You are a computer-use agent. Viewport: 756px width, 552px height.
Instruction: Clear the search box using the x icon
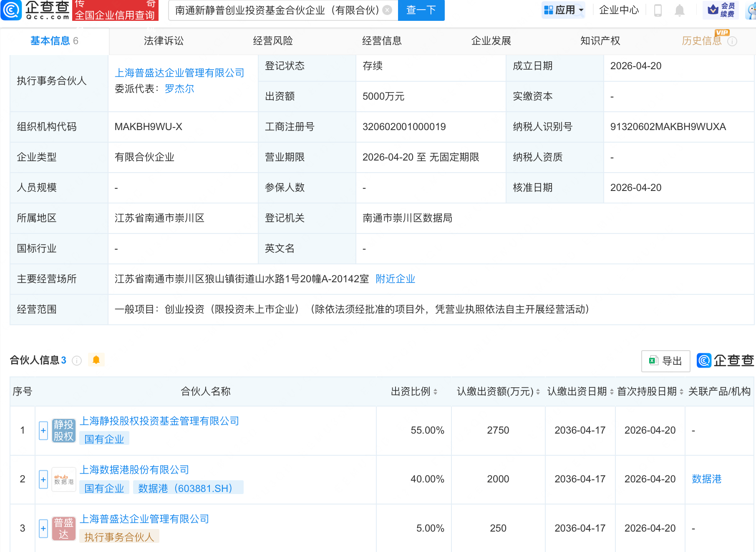[387, 10]
